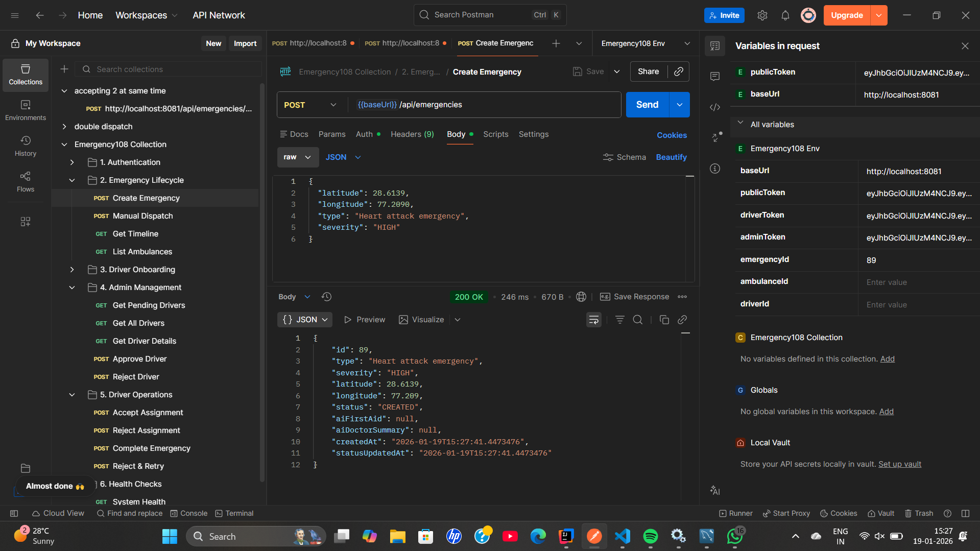Open the Collections panel in left sidebar

pos(25,74)
